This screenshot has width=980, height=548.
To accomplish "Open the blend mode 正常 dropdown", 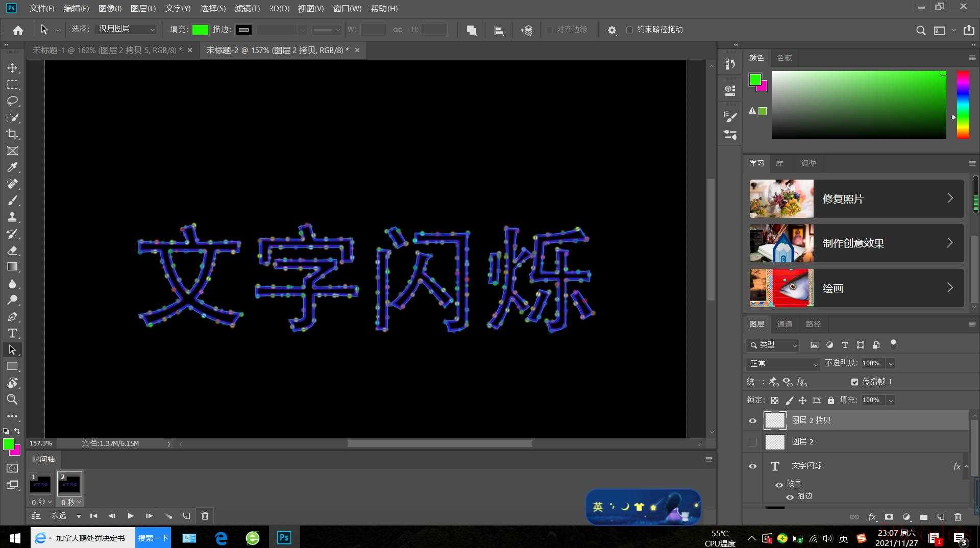I will pos(782,364).
